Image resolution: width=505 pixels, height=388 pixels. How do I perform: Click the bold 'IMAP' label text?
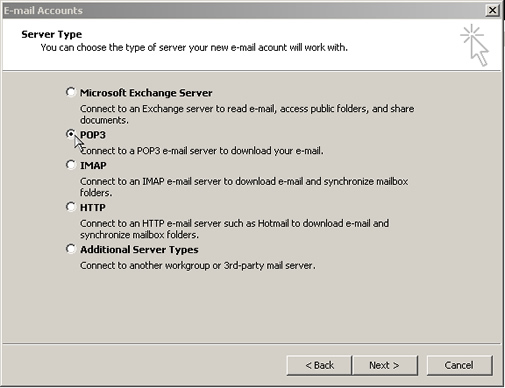[x=93, y=165]
